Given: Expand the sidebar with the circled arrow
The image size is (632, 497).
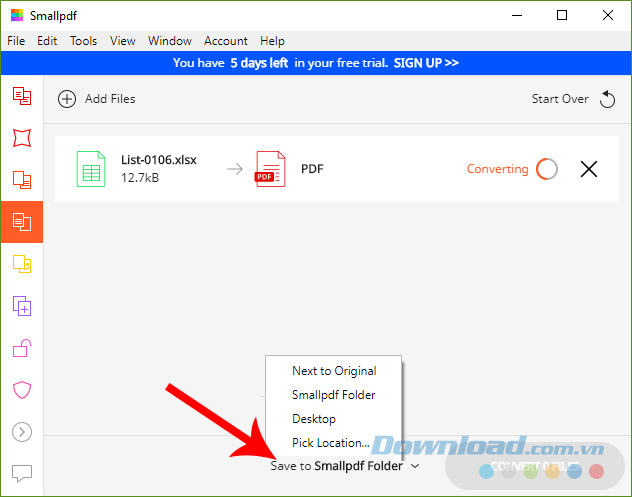Looking at the screenshot, I should [22, 432].
